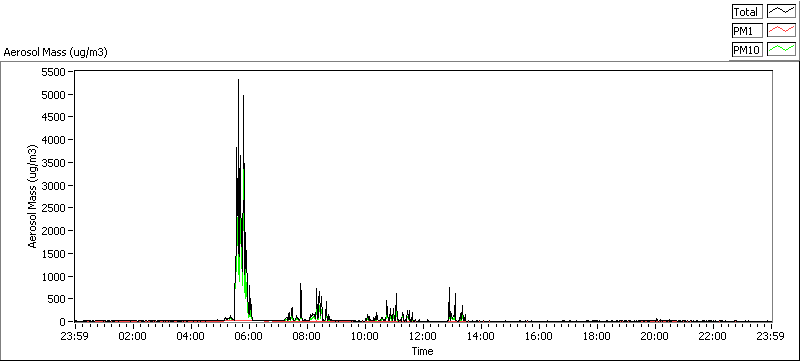Click the 18:00 time axis label

[597, 336]
